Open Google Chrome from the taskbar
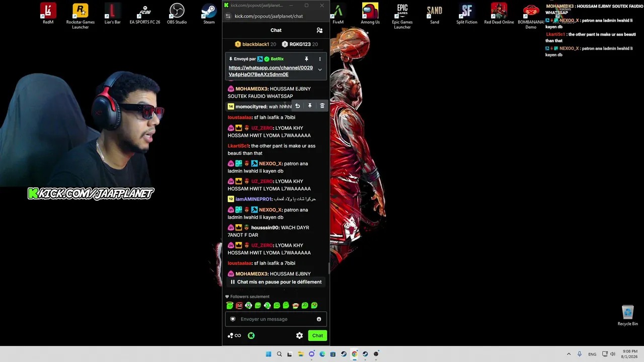 354,354
